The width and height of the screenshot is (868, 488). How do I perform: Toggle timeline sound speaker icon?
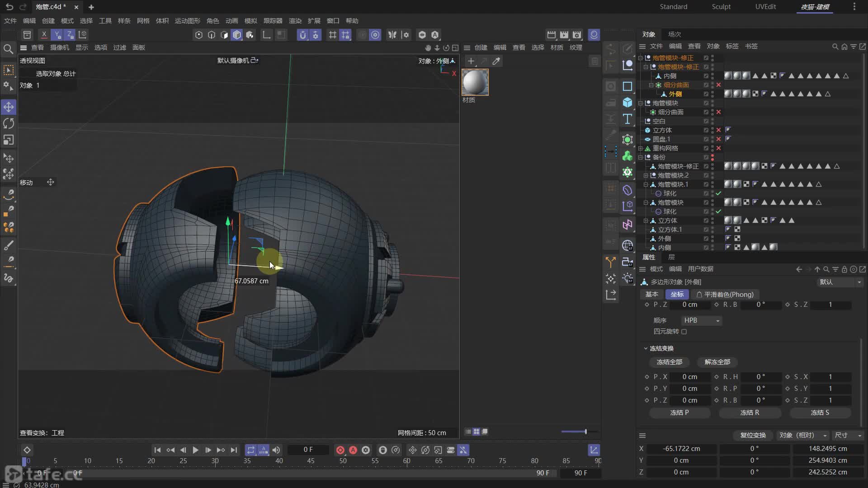click(x=276, y=450)
